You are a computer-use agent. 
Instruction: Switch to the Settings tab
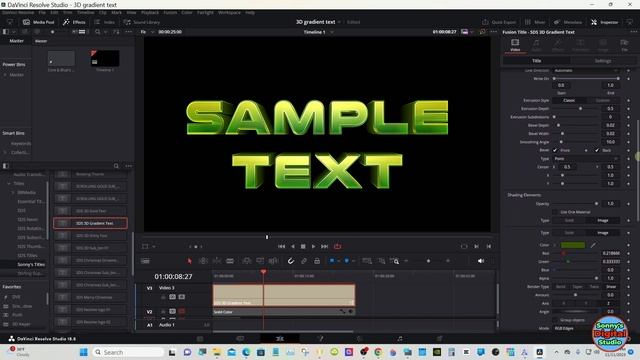click(603, 61)
